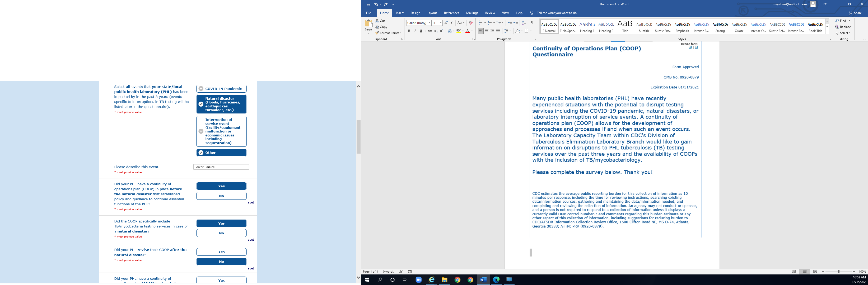Image resolution: width=868 pixels, height=285 pixels.
Task: Expand the Styles gallery more arrow
Action: 827,32
